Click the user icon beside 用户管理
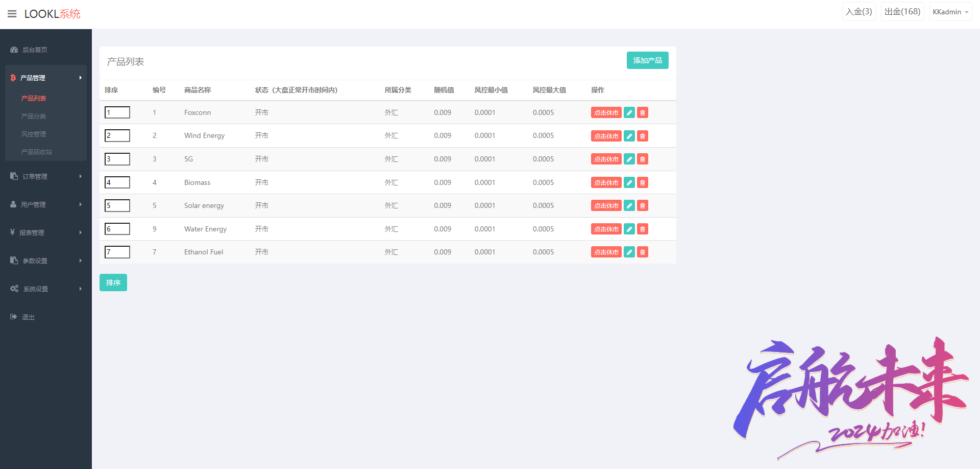This screenshot has width=980, height=469. coord(13,204)
